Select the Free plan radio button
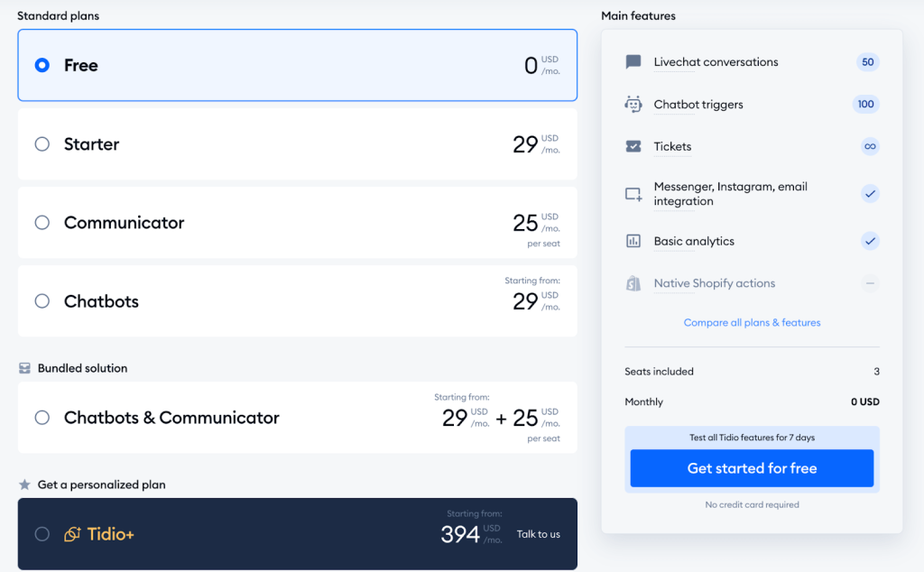The height and width of the screenshot is (572, 924). [x=42, y=65]
